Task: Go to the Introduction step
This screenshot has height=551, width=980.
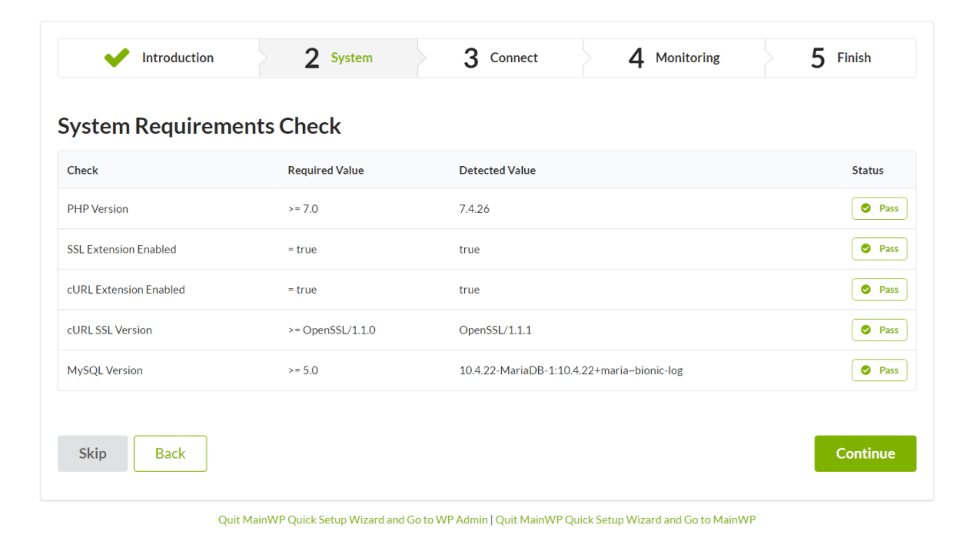Action: coord(158,58)
